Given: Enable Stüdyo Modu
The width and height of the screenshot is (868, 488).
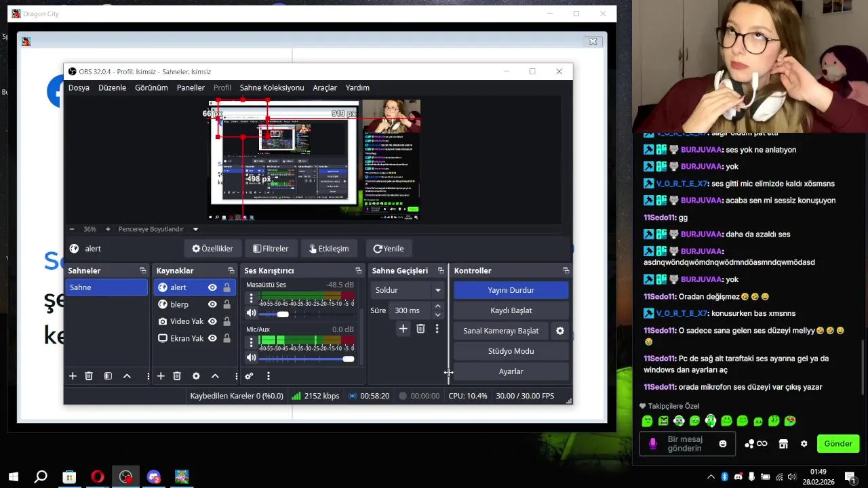Looking at the screenshot, I should pos(511,351).
